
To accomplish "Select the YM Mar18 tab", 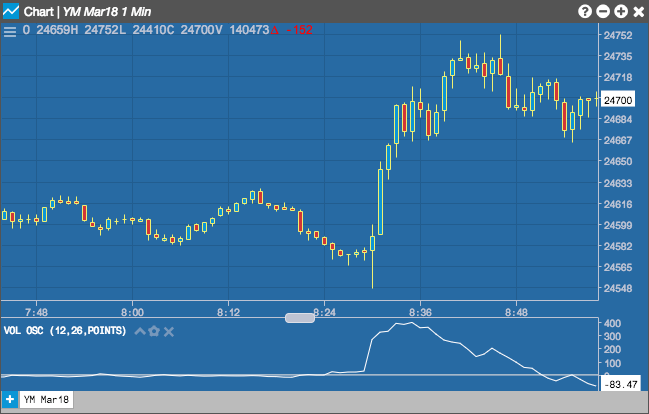I will point(46,400).
